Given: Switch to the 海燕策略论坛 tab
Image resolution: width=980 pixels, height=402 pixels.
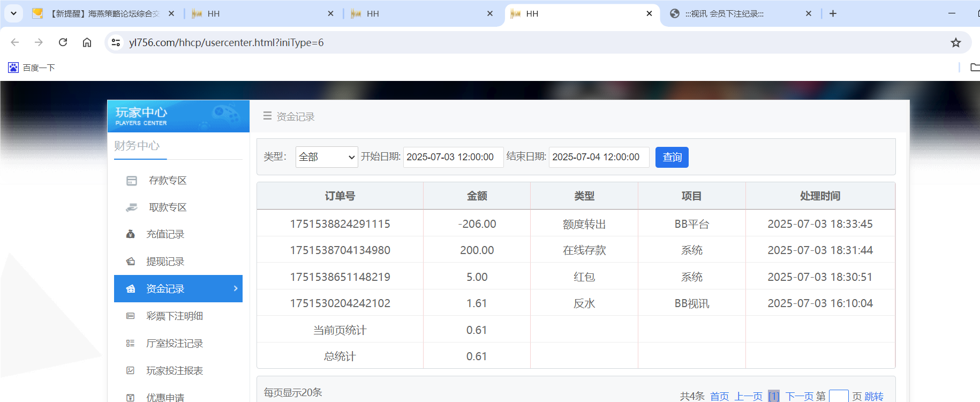Looking at the screenshot, I should (105, 14).
